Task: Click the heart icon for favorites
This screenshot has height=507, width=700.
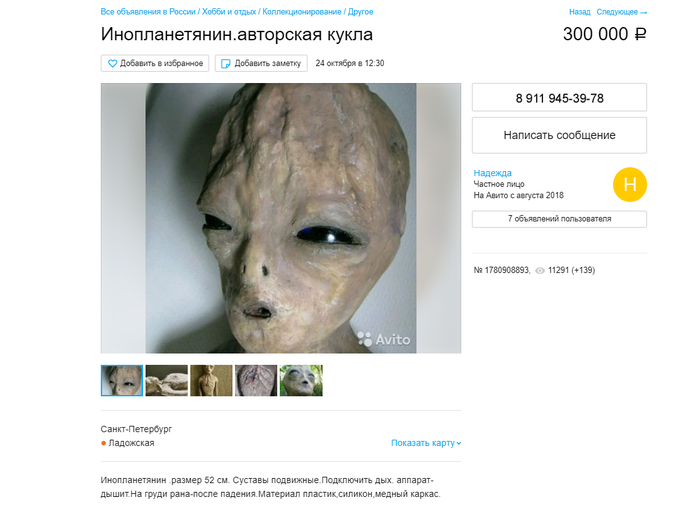Action: [x=112, y=63]
